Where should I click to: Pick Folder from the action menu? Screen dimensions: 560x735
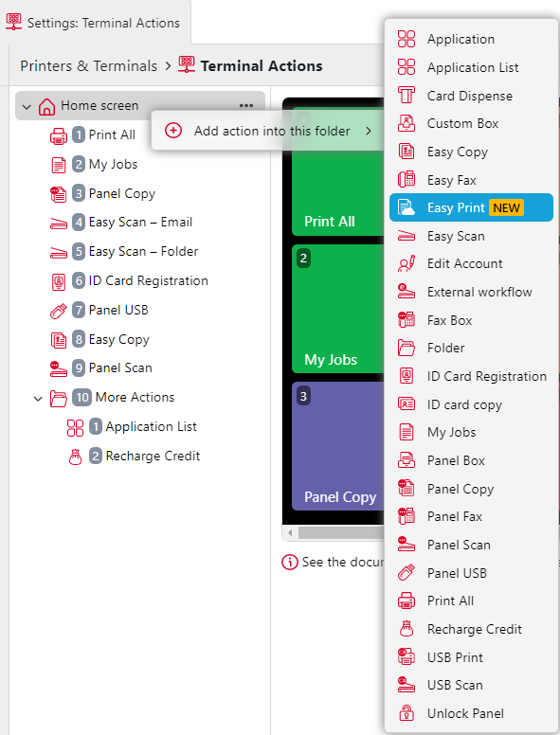point(471,348)
